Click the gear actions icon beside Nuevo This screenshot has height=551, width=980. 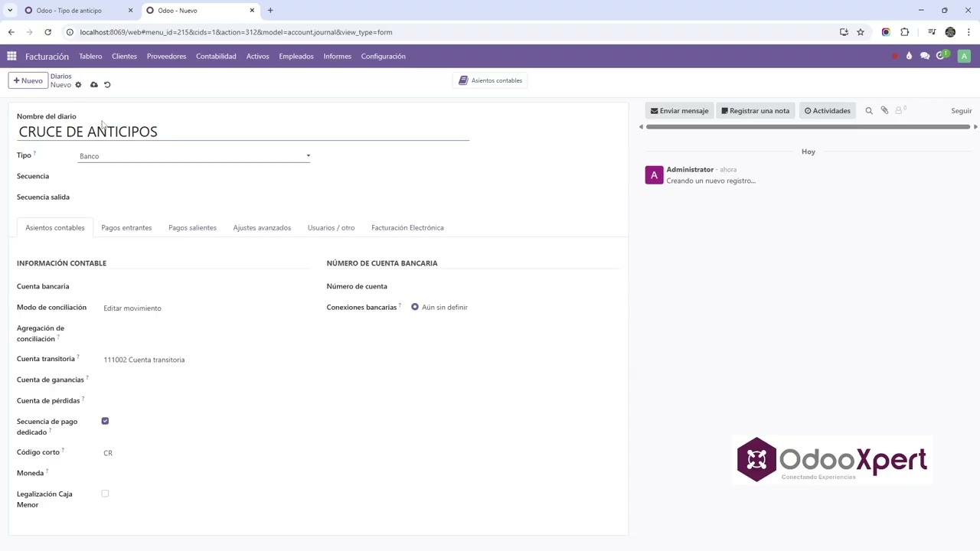click(78, 85)
